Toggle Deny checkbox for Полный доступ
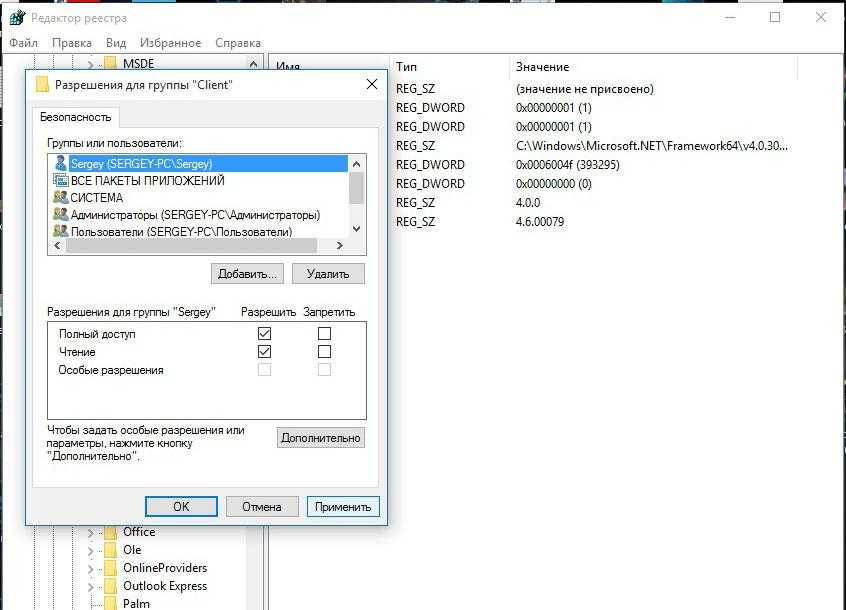846x610 pixels. (x=324, y=333)
